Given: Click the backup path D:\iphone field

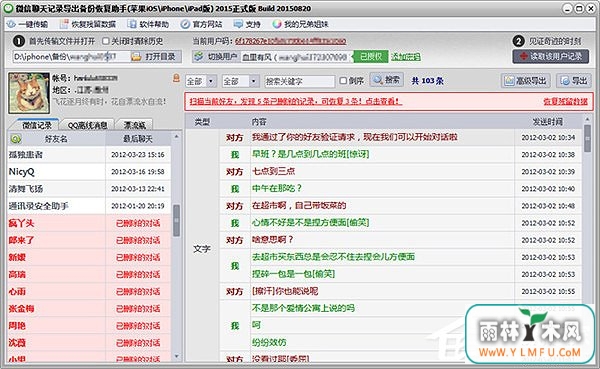Looking at the screenshot, I should pos(71,57).
